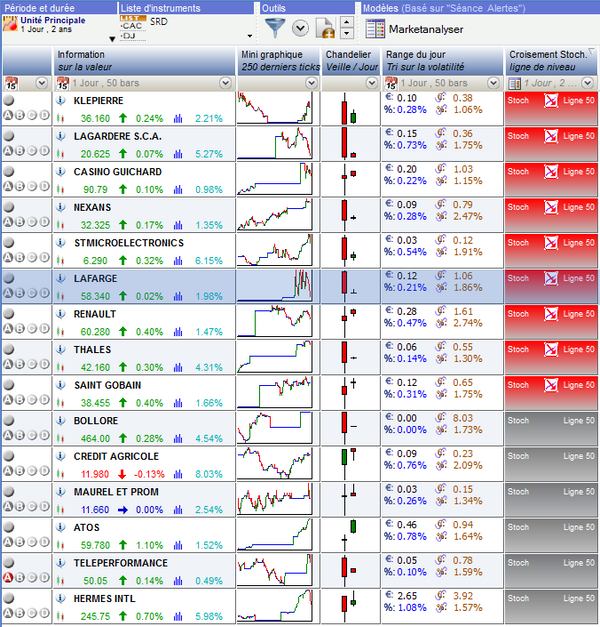Click the info icon next to BOLLORE
Screen dimensions: 600x627
tap(61, 421)
